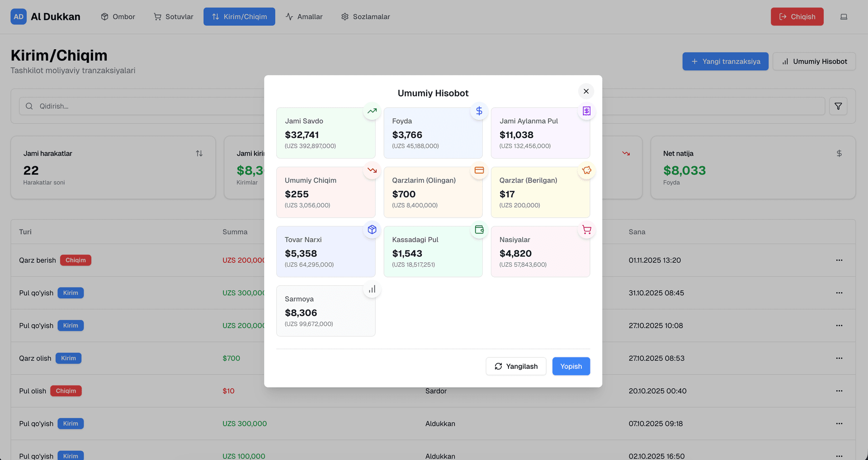The height and width of the screenshot is (460, 868).
Task: Go to the Sotuvlar menu item
Action: 174,17
